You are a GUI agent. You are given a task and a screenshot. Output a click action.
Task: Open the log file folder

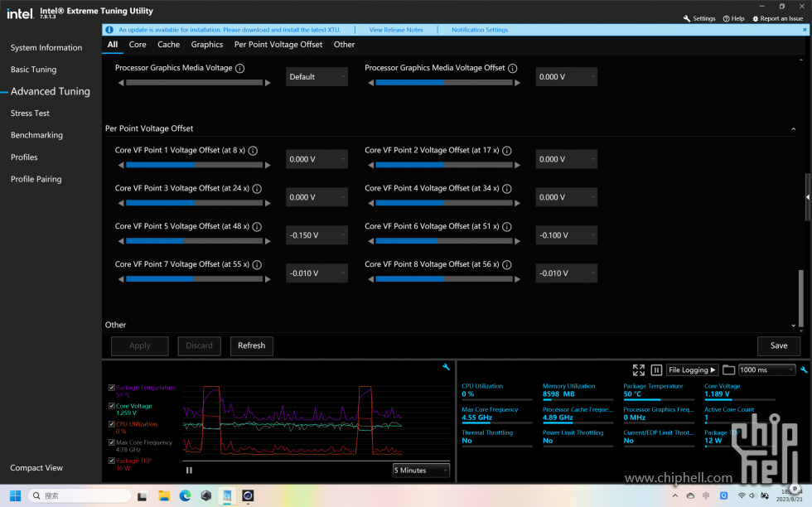(728, 369)
